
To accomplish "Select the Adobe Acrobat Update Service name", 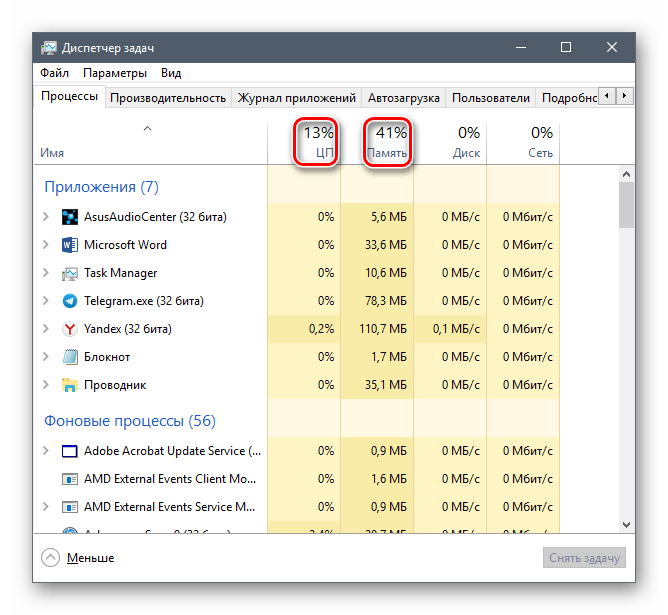I will (x=173, y=451).
